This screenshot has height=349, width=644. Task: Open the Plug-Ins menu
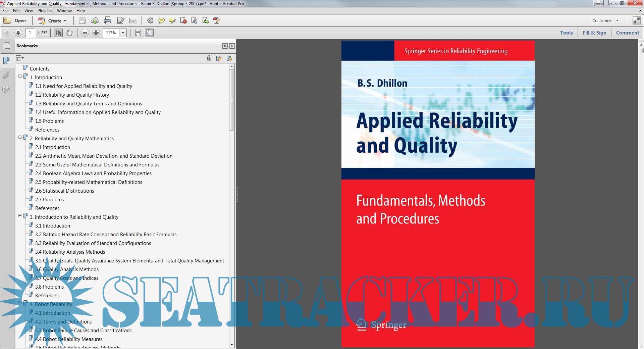coord(45,11)
